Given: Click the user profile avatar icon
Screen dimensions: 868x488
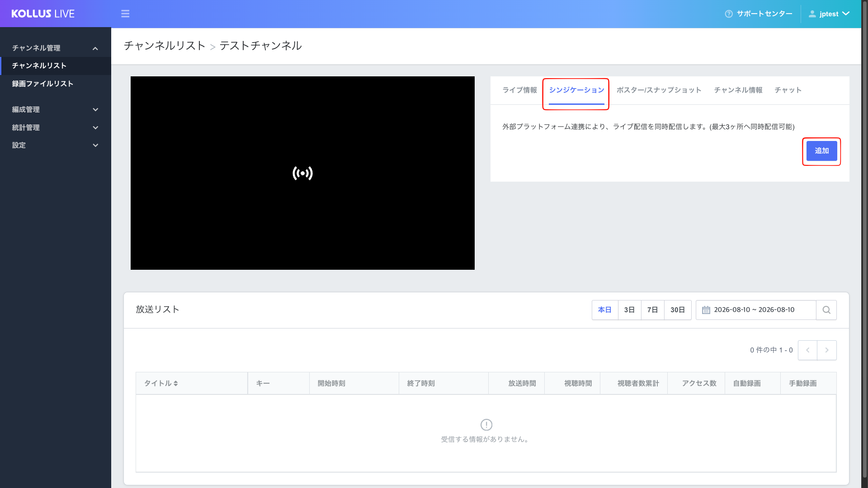Looking at the screenshot, I should tap(812, 14).
